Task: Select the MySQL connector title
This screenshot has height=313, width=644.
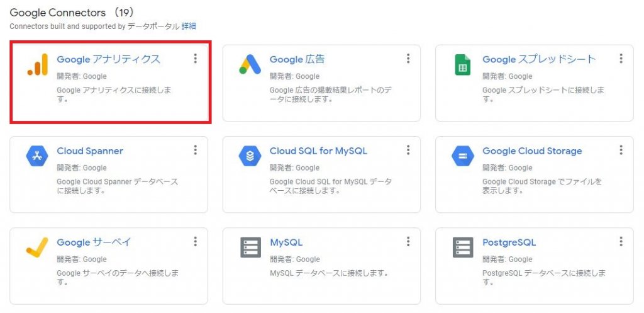Action: [286, 242]
